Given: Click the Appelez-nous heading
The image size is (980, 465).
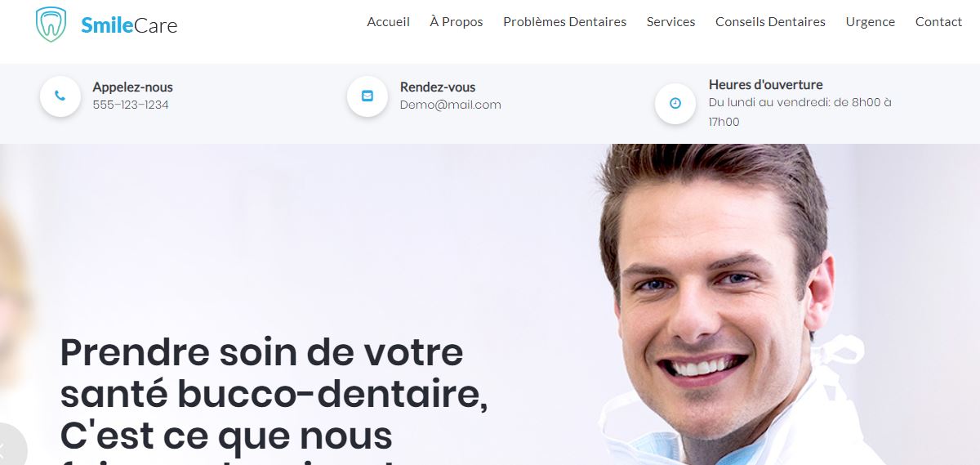Looking at the screenshot, I should coord(133,87).
